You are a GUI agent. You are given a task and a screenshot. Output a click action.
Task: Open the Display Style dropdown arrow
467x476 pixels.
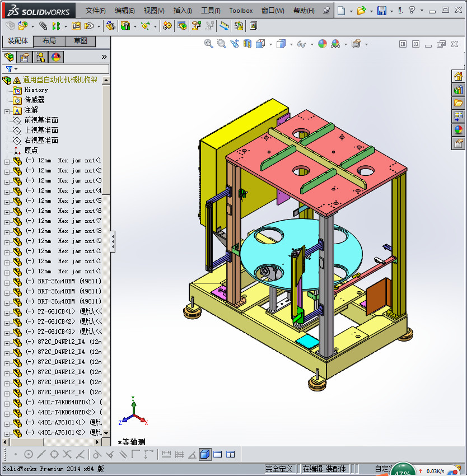(x=291, y=45)
